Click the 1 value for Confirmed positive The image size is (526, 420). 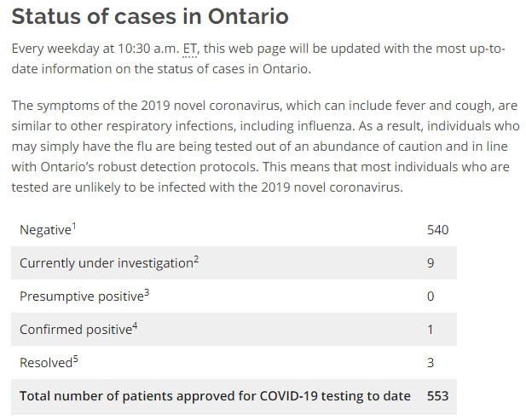[x=431, y=330]
